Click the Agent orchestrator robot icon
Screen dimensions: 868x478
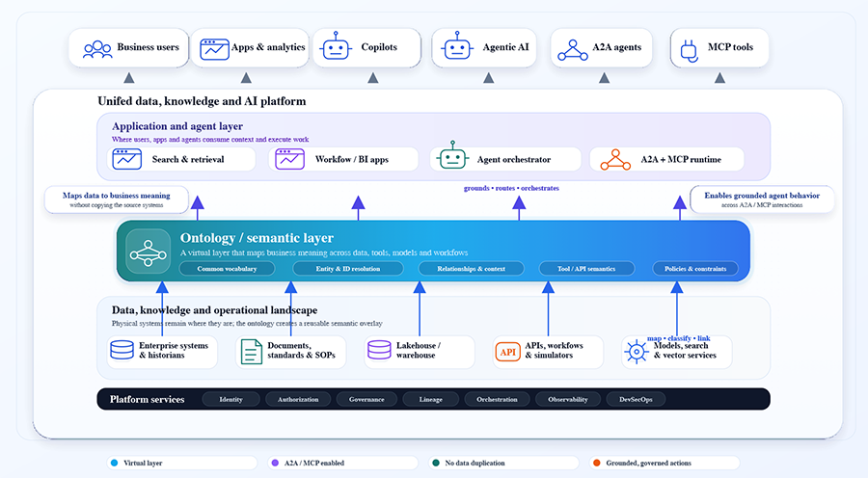click(x=452, y=159)
